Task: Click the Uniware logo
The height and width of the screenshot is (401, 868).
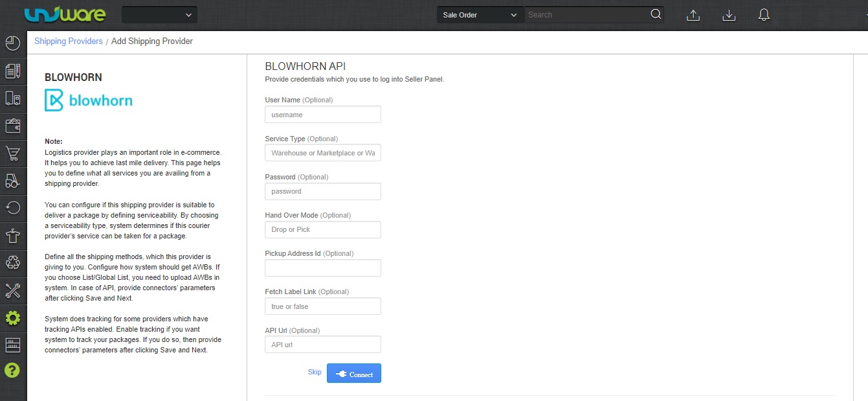Action: [65, 14]
